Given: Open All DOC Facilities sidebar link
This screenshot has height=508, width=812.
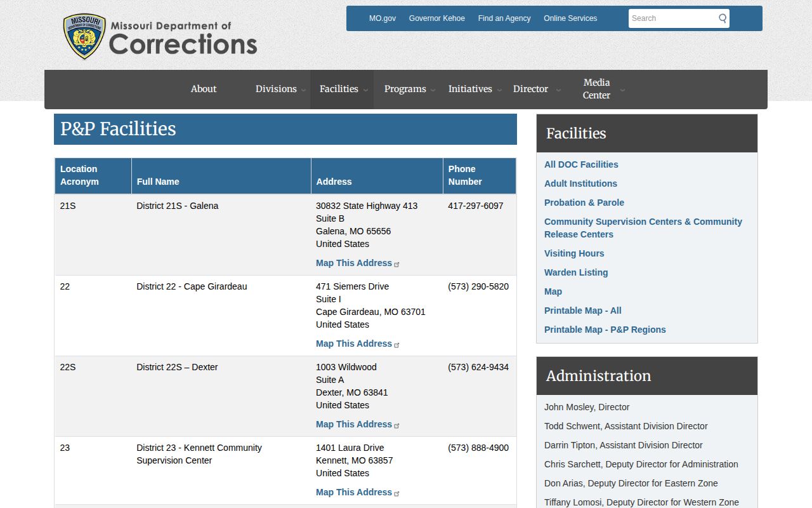Looking at the screenshot, I should coord(581,164).
